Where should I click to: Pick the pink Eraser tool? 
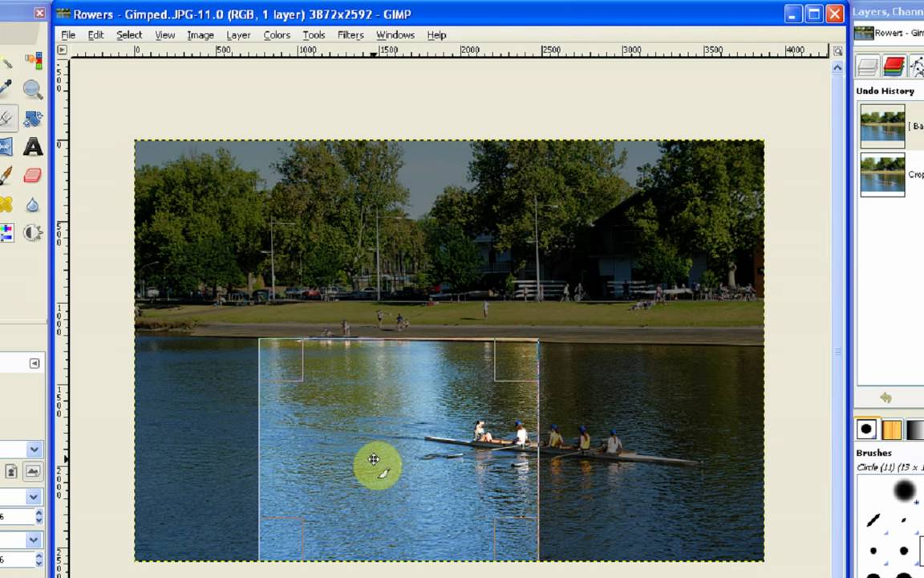click(x=33, y=175)
